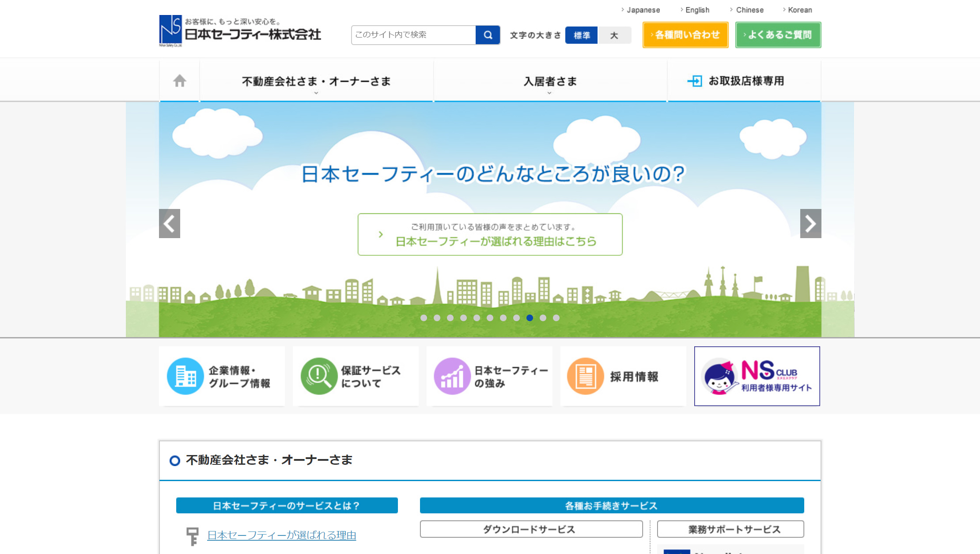Advance carousel with right arrow
Viewport: 980px width, 554px height.
click(x=810, y=224)
